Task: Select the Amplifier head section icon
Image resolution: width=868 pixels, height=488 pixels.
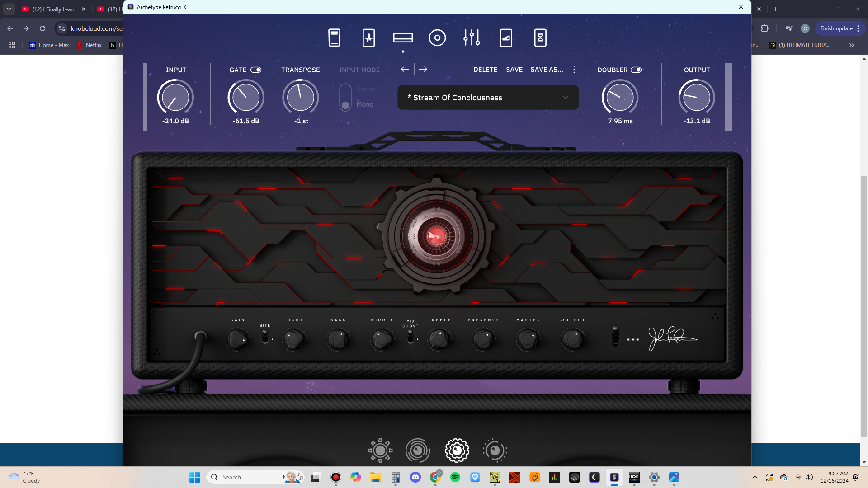Action: [403, 38]
